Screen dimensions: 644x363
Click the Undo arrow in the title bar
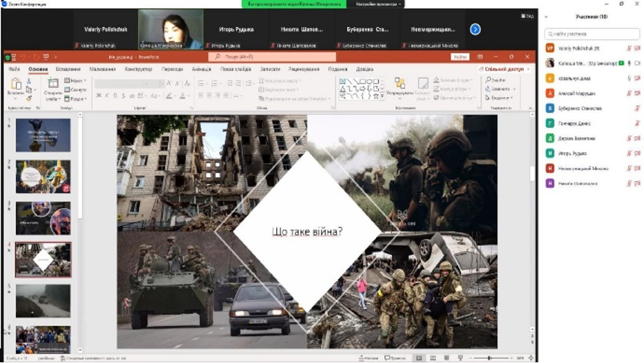[x=22, y=57]
